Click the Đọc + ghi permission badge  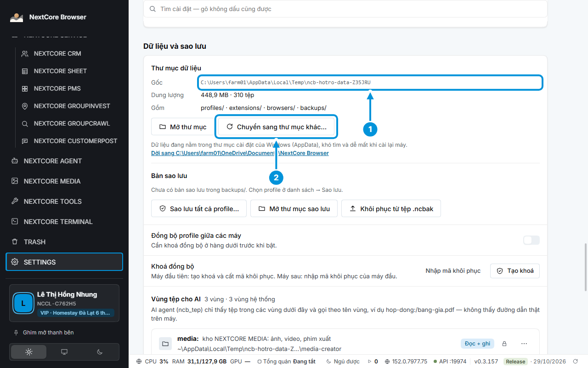tap(477, 344)
